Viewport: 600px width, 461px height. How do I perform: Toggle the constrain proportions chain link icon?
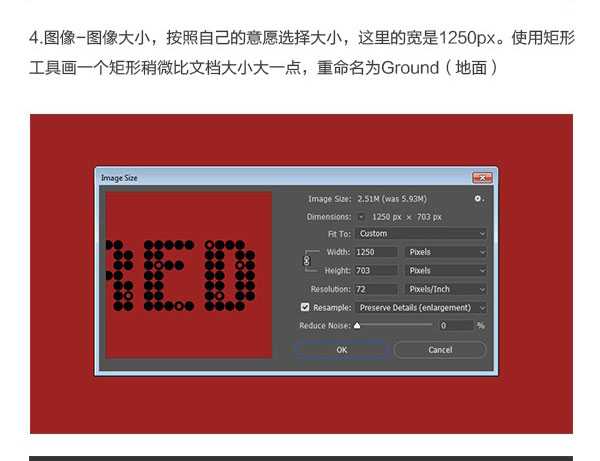click(x=307, y=261)
